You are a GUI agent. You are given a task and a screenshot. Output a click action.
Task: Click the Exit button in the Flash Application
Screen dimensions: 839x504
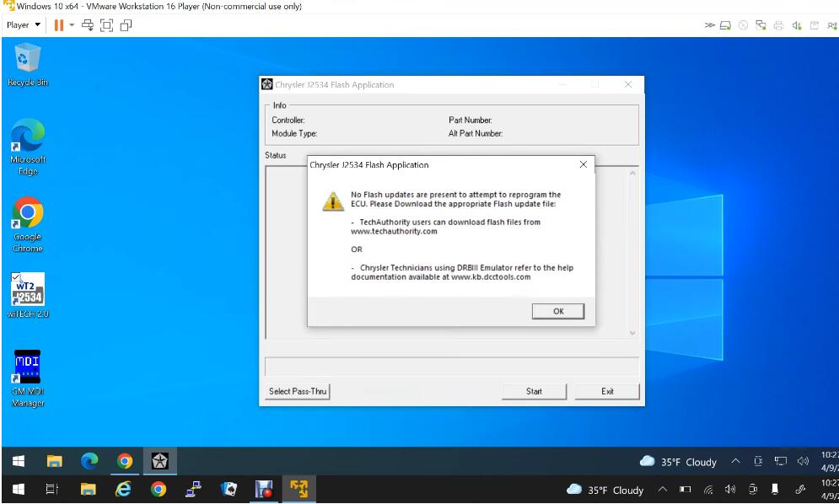coord(607,392)
